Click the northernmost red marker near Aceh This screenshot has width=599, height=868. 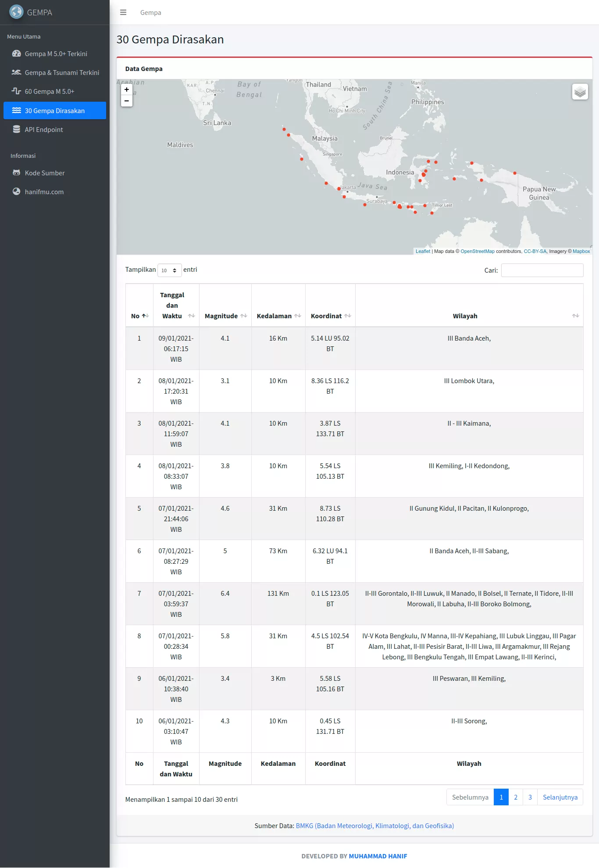click(x=284, y=129)
